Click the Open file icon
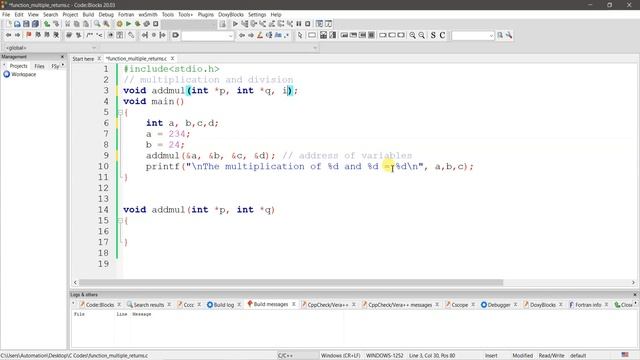The width and height of the screenshot is (640, 360). tap(17, 24)
